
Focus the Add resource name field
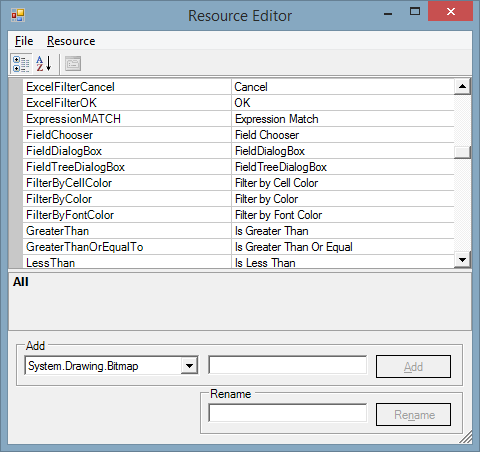[288, 365]
